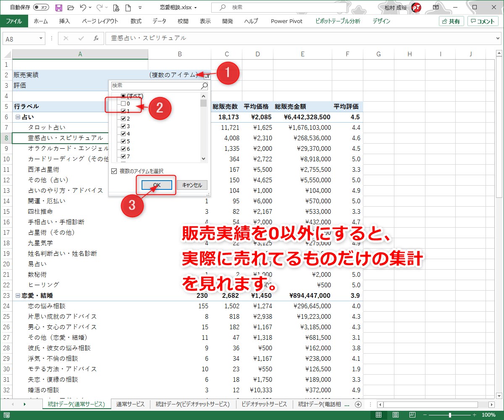Uncheck the 4 item checkbox
Viewport: 504px width, 420px height.
coord(123,134)
